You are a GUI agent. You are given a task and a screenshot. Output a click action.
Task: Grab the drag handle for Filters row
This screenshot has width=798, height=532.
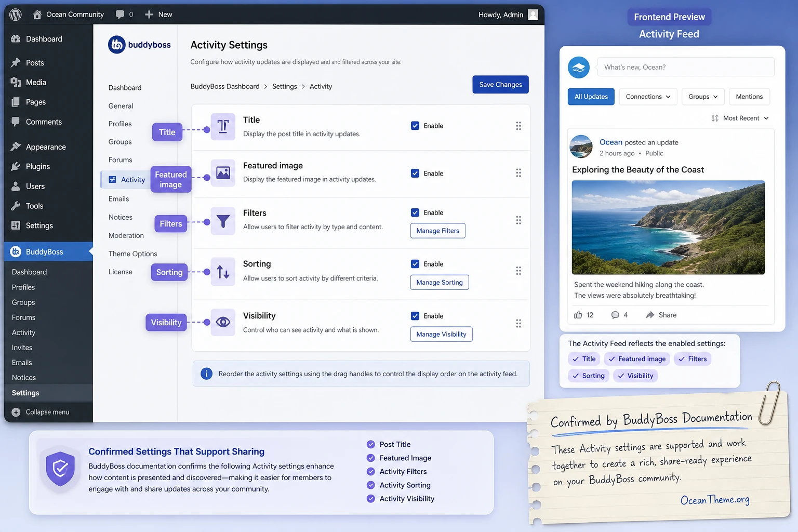(518, 220)
